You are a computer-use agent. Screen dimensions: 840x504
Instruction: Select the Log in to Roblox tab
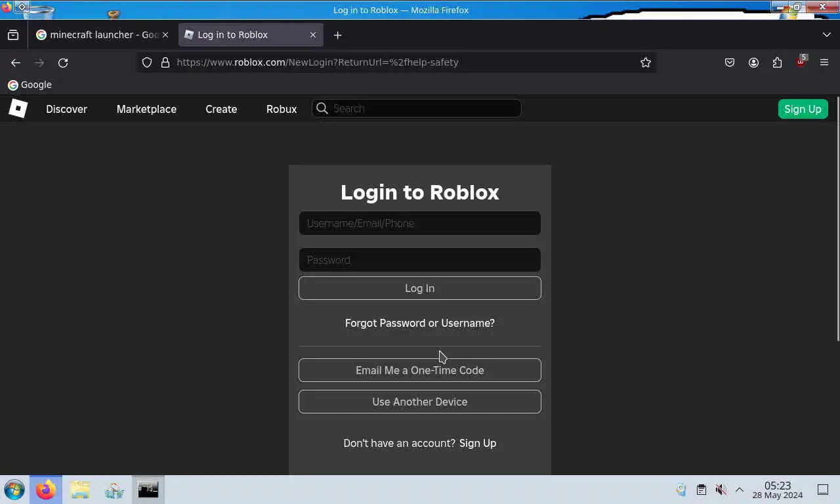(251, 35)
